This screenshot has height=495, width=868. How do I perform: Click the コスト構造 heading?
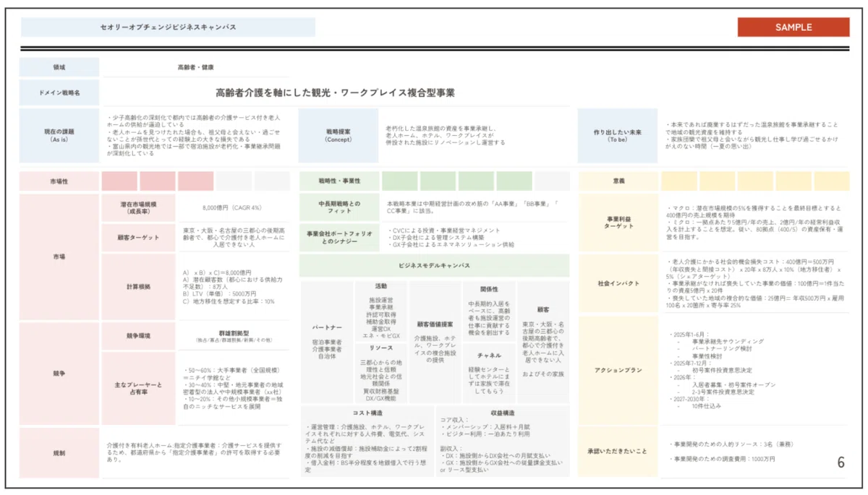367,413
